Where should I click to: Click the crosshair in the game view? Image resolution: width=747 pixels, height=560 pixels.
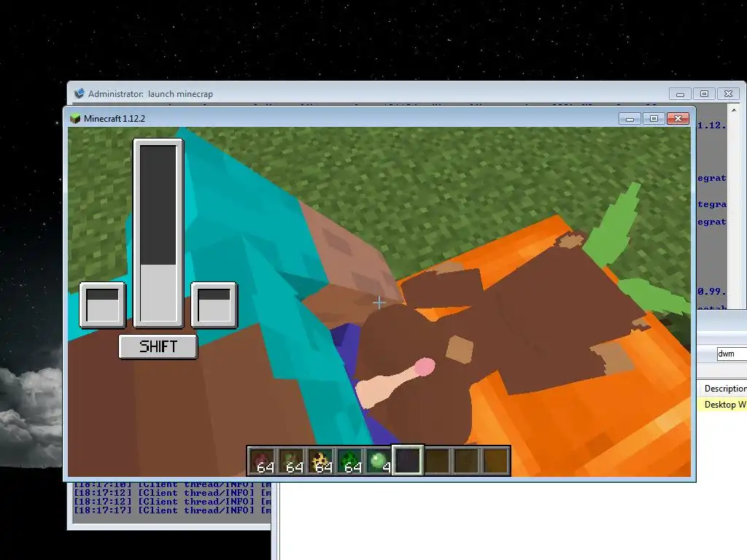379,303
